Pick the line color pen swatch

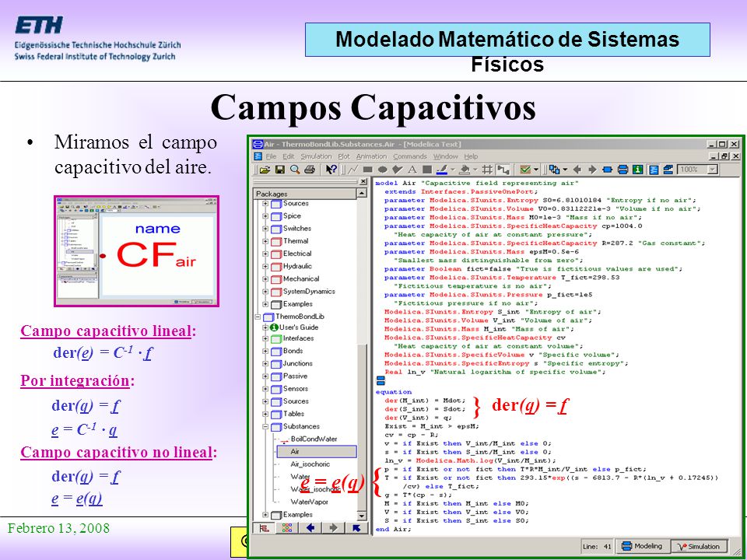point(442,170)
